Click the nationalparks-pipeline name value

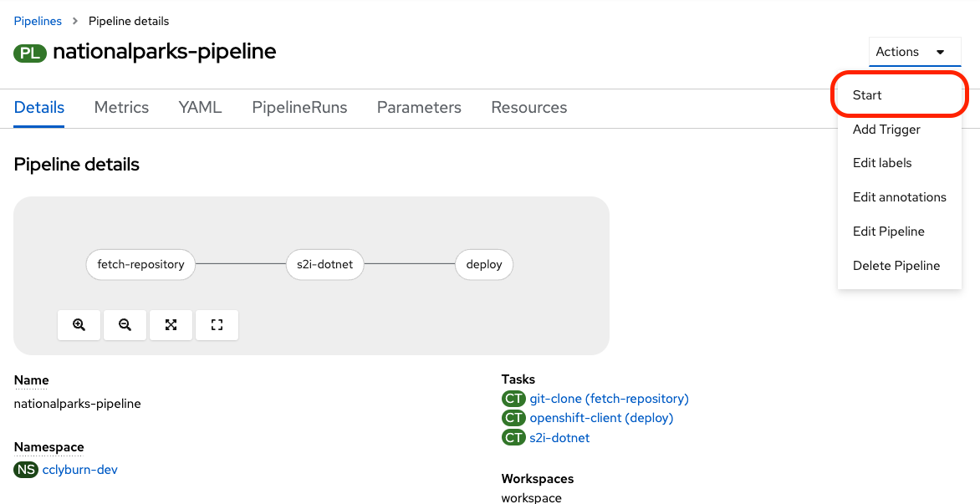click(x=78, y=404)
